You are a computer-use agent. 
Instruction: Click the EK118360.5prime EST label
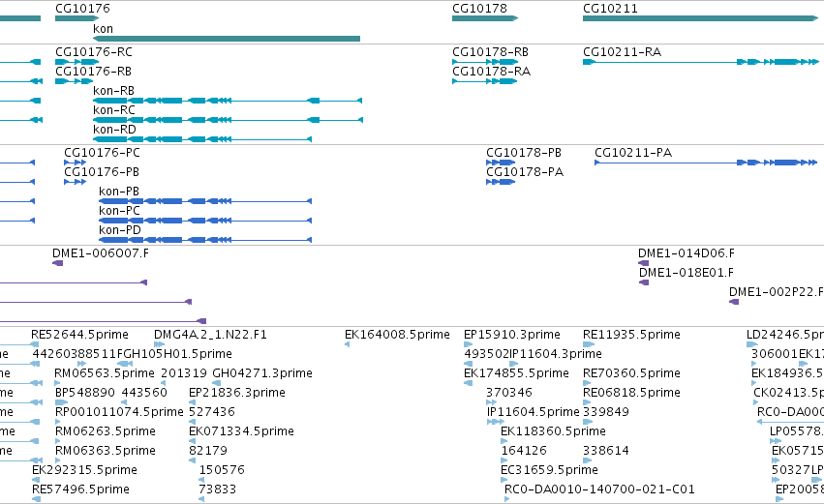553,431
